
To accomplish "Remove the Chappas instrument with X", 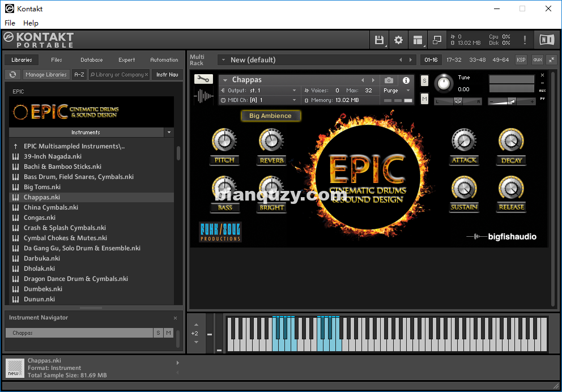I will (x=542, y=75).
